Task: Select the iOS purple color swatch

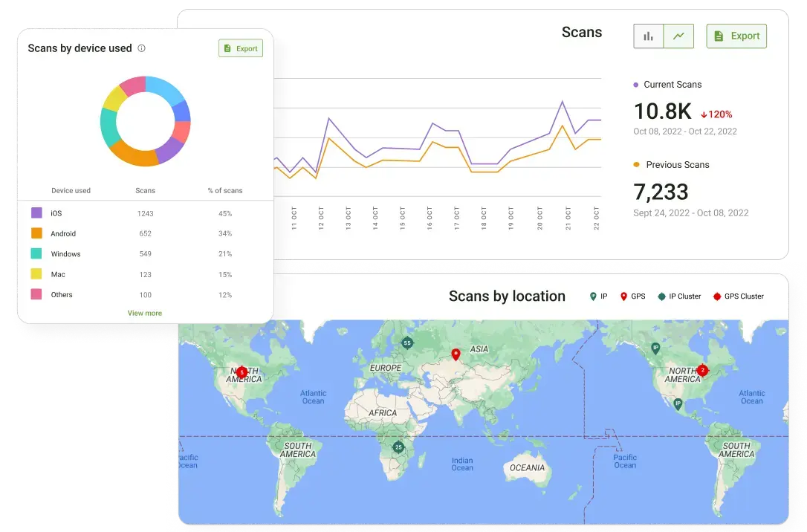Action: coord(36,213)
